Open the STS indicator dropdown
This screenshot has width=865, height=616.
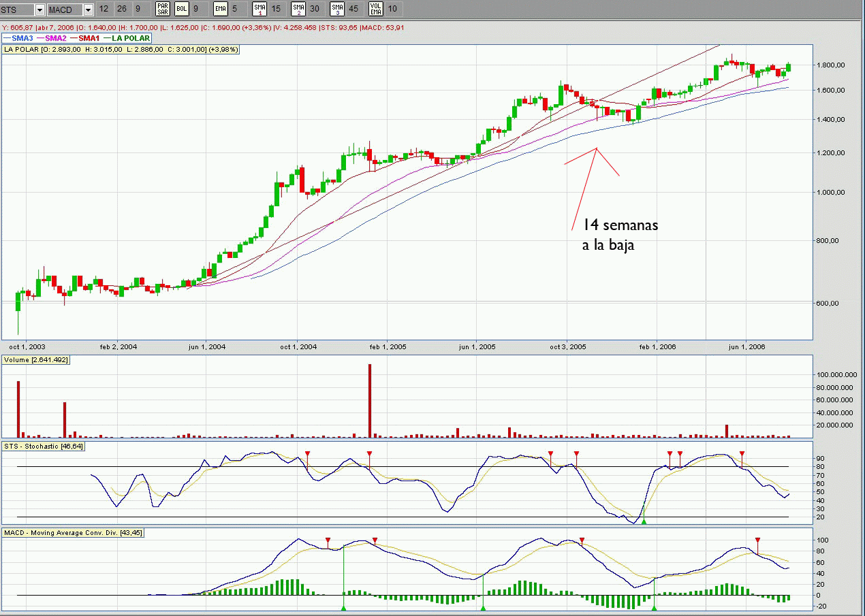[40, 10]
